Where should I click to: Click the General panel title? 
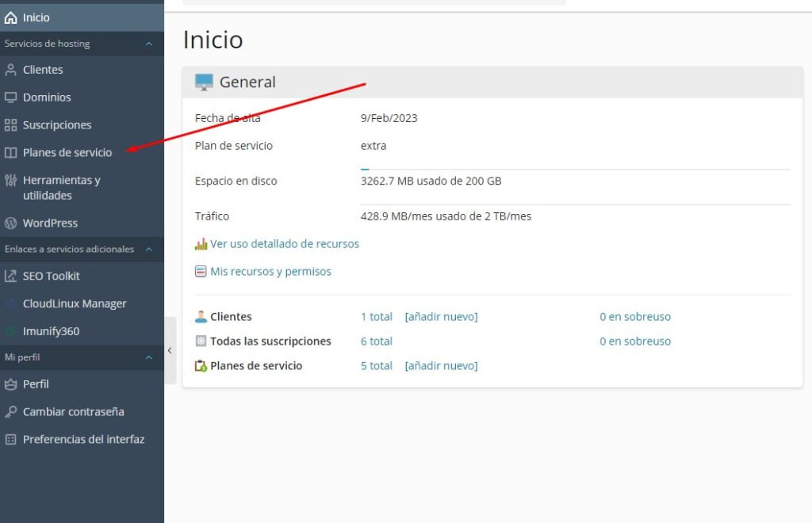pos(247,82)
